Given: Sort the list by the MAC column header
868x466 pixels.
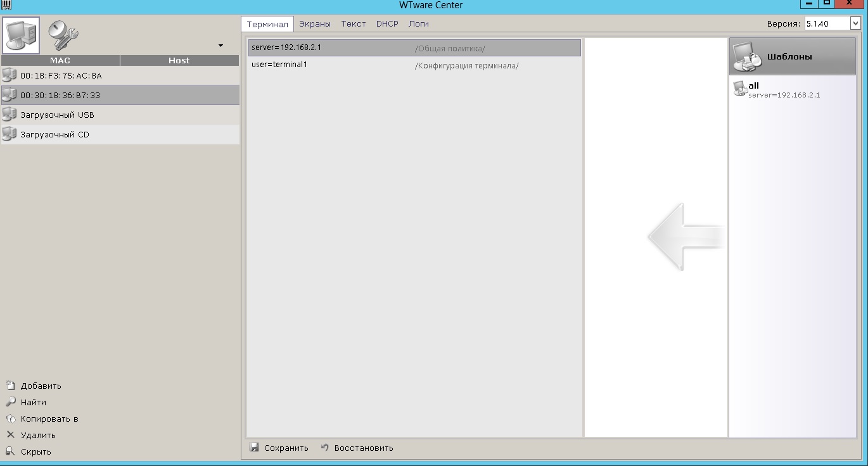Looking at the screenshot, I should coord(60,61).
